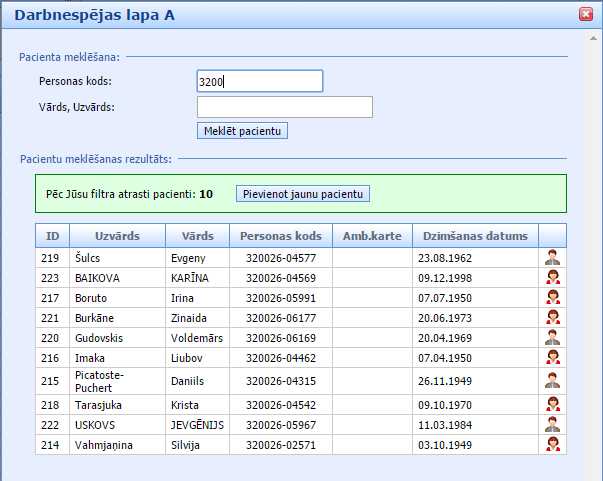Sort by Dzimšanas datums header
The width and height of the screenshot is (603, 481).
point(475,236)
